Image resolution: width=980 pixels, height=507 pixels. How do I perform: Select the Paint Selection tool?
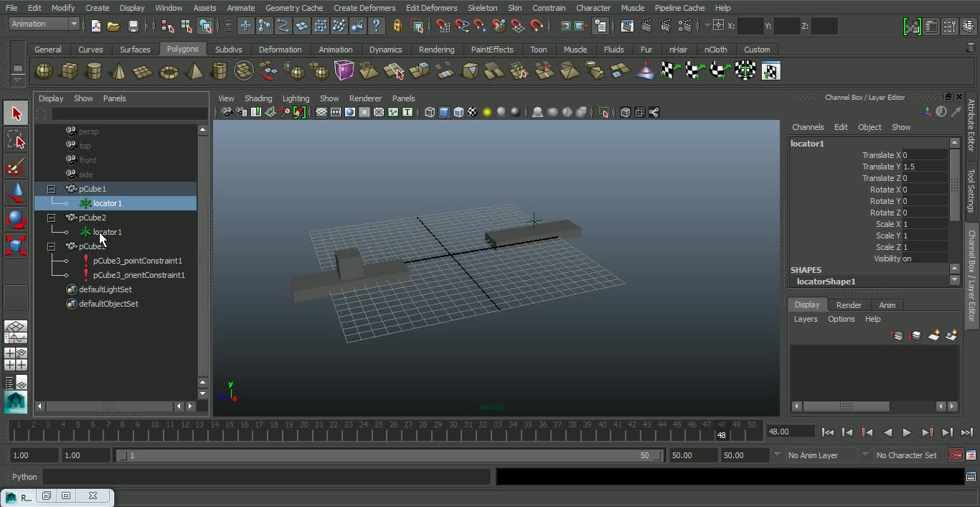[16, 167]
